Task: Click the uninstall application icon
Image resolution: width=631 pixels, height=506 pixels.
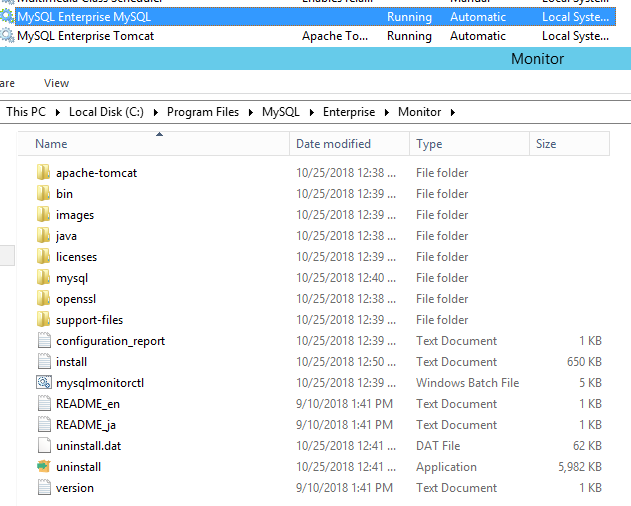Action: tap(43, 466)
